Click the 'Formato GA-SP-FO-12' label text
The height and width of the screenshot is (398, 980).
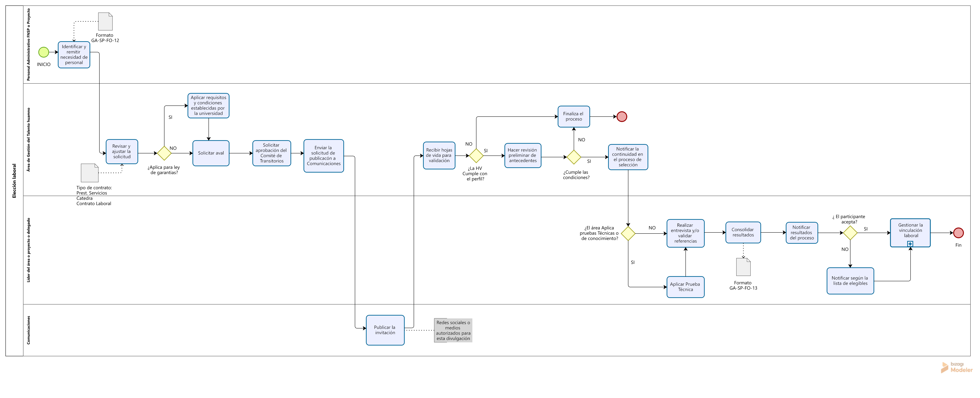(105, 38)
